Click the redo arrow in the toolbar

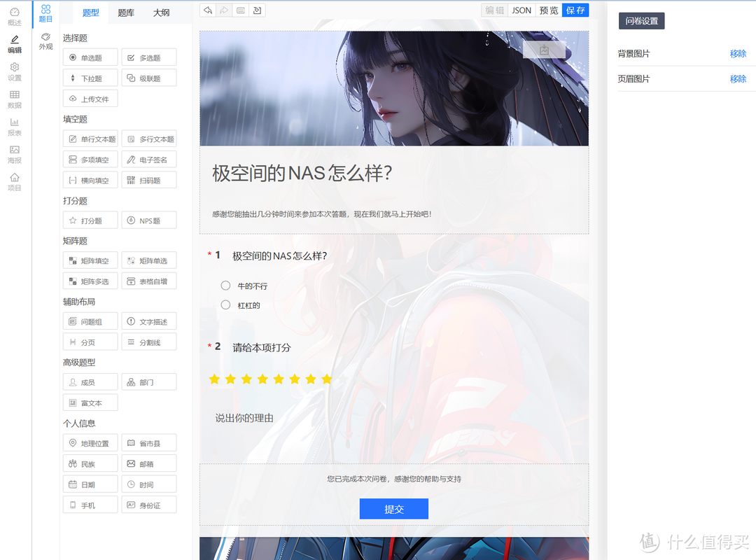point(224,10)
